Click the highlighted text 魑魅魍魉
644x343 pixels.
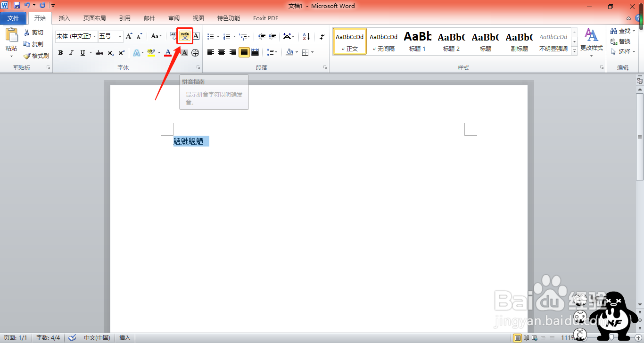tap(189, 141)
